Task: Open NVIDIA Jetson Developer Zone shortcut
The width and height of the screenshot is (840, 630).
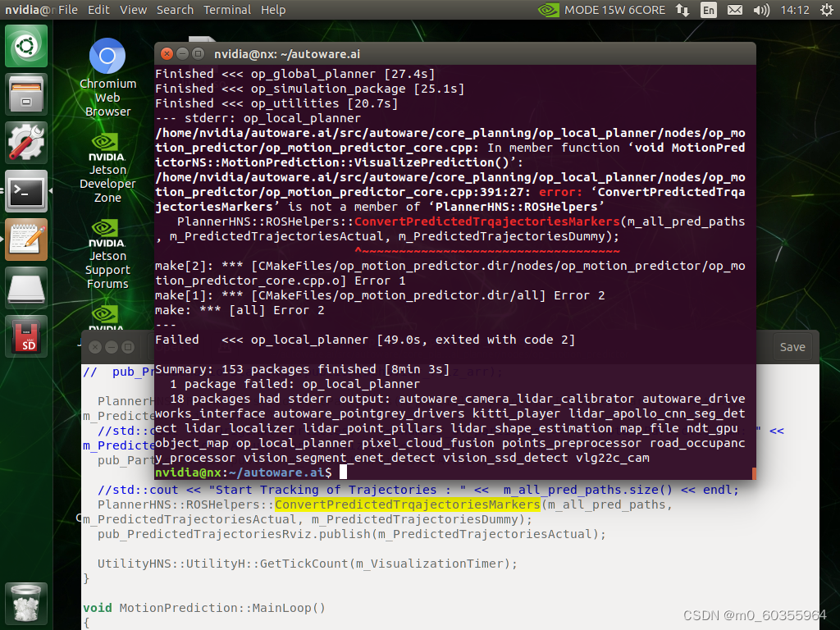Action: [x=107, y=167]
